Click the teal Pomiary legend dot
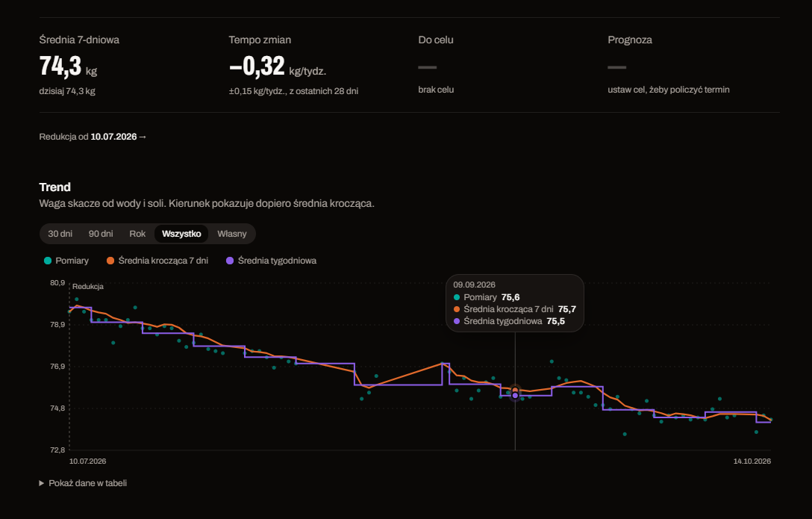This screenshot has height=519, width=812. coord(48,261)
